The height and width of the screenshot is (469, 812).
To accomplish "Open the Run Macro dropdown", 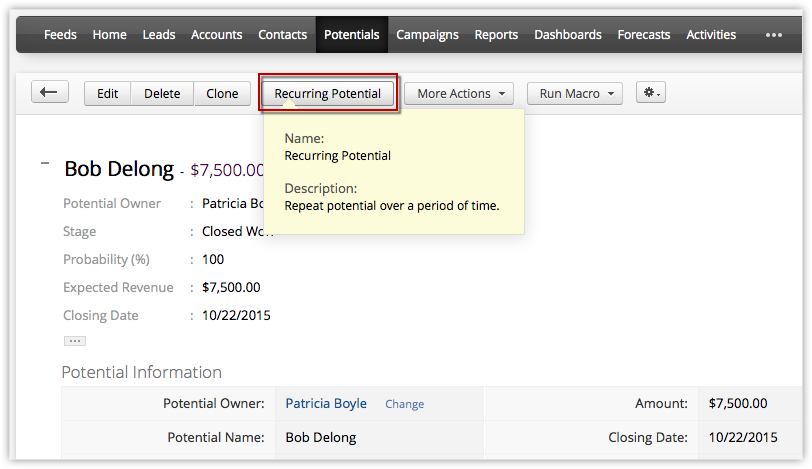I will pyautogui.click(x=574, y=93).
